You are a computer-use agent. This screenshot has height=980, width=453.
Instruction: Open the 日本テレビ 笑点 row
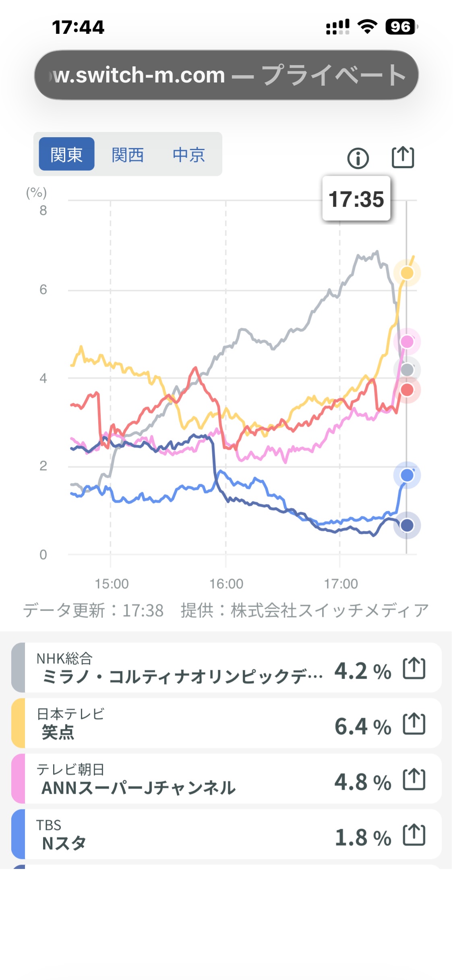181,724
